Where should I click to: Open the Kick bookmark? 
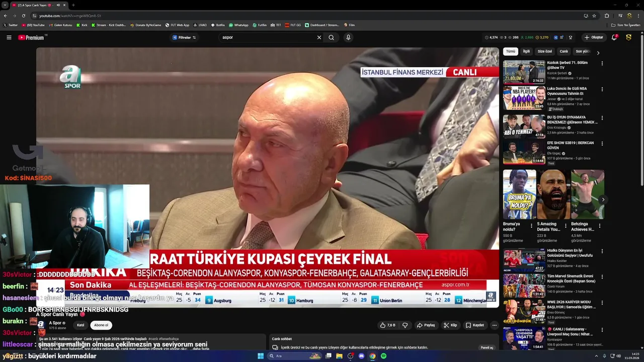click(x=82, y=25)
